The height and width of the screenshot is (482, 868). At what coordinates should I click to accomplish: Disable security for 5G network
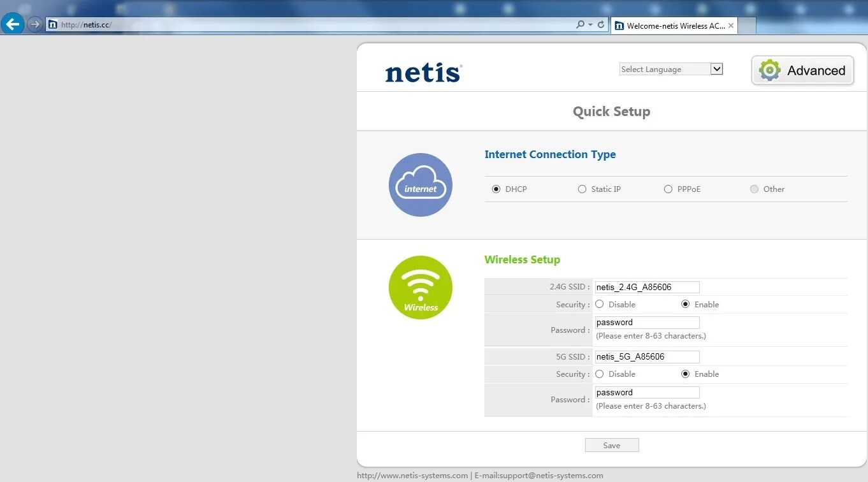pyautogui.click(x=599, y=374)
